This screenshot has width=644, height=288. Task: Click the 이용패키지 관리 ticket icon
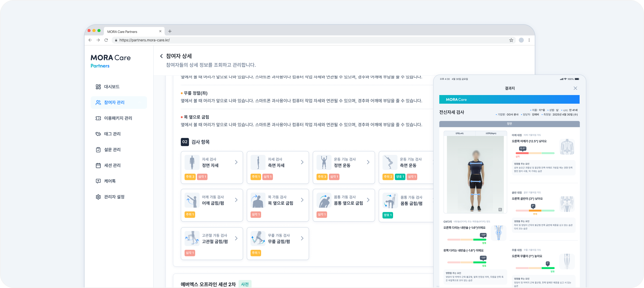(x=98, y=118)
